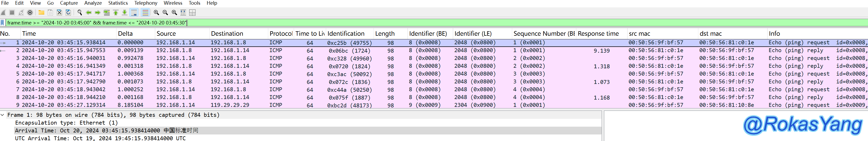This screenshot has width=868, height=141.
Task: Toggle packet list colorization
Action: point(145,13)
